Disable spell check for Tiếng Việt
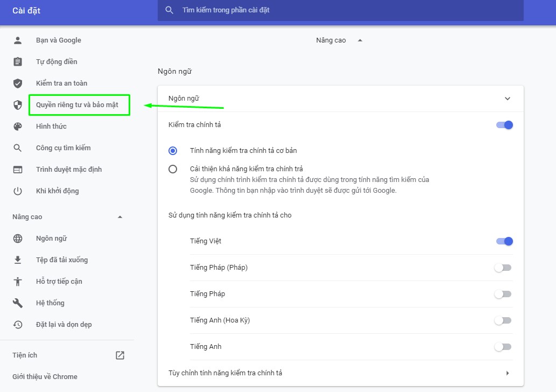Screen dimensions: 556x392 pyautogui.click(x=504, y=241)
